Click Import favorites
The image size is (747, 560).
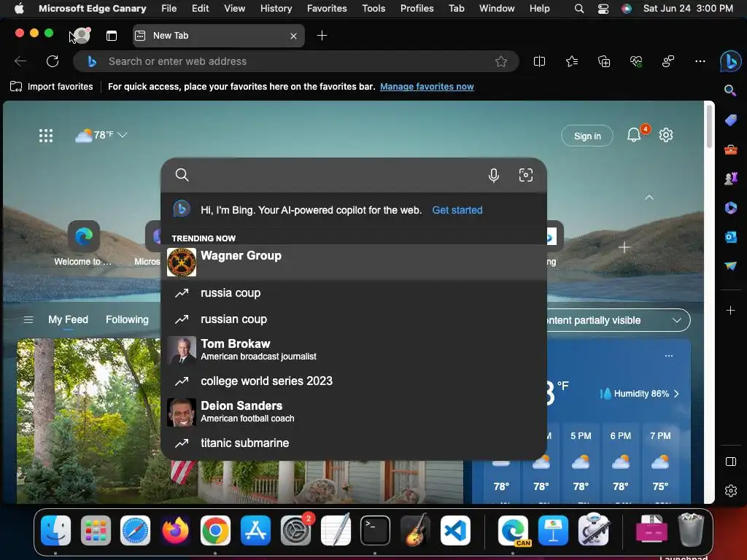click(52, 87)
